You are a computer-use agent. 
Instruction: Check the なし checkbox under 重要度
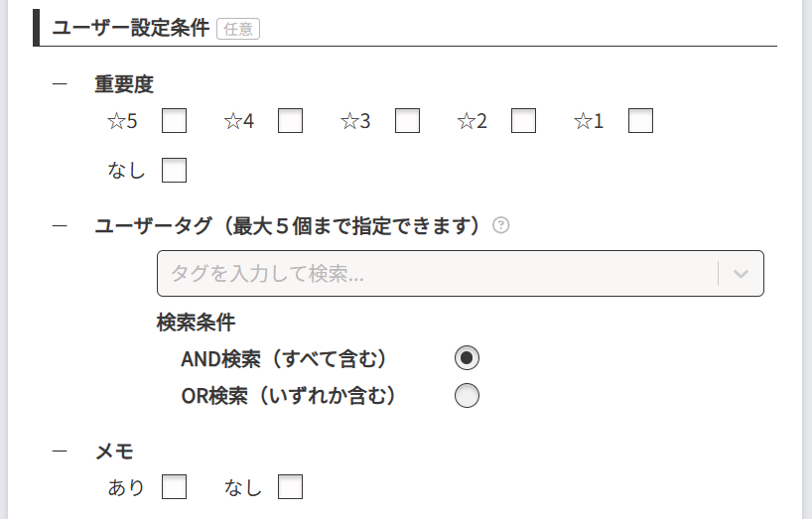pyautogui.click(x=174, y=171)
